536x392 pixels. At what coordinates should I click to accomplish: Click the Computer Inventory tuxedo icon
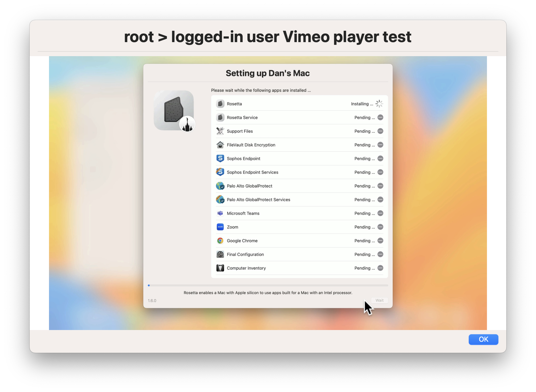click(x=220, y=268)
